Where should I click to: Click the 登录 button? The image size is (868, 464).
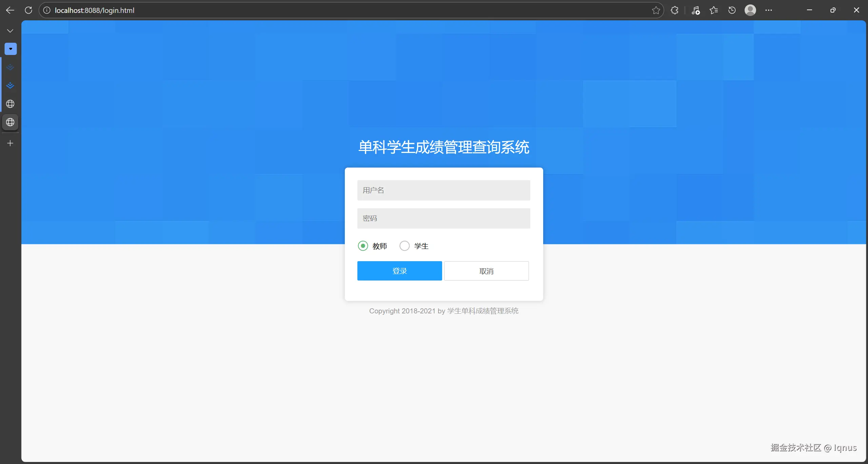[x=399, y=271]
